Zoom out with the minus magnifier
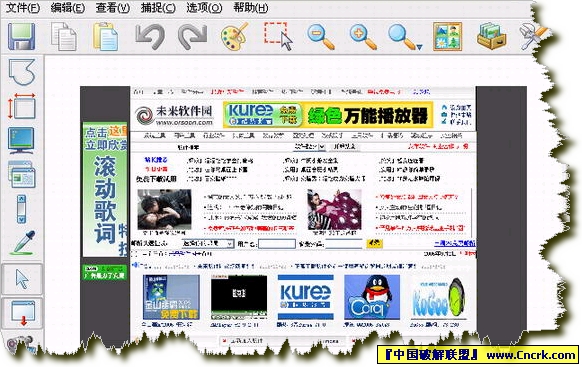The width and height of the screenshot is (582, 367). click(x=321, y=36)
